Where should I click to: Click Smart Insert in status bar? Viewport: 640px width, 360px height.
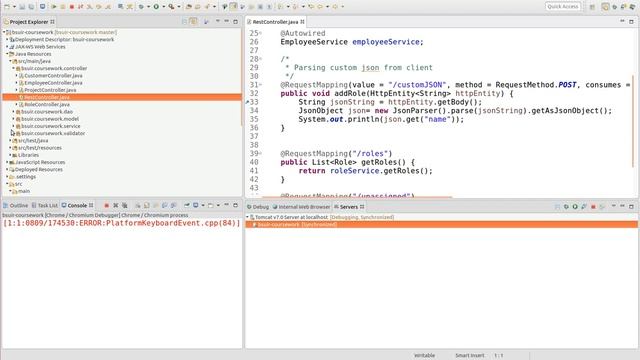(470, 356)
